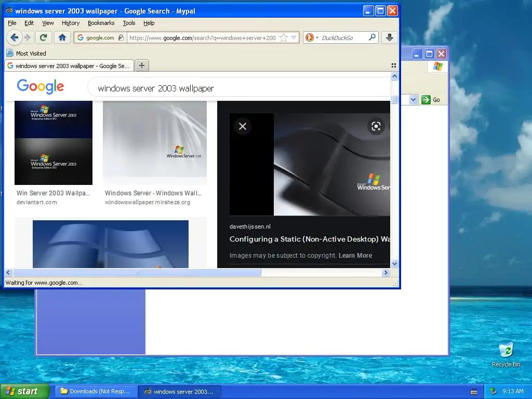Click the URL address field
This screenshot has height=399, width=532.
pyautogui.click(x=202, y=37)
